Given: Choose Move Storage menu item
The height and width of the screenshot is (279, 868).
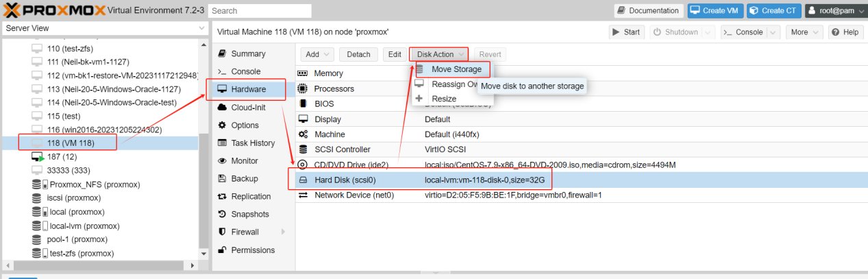Looking at the screenshot, I should point(451,69).
